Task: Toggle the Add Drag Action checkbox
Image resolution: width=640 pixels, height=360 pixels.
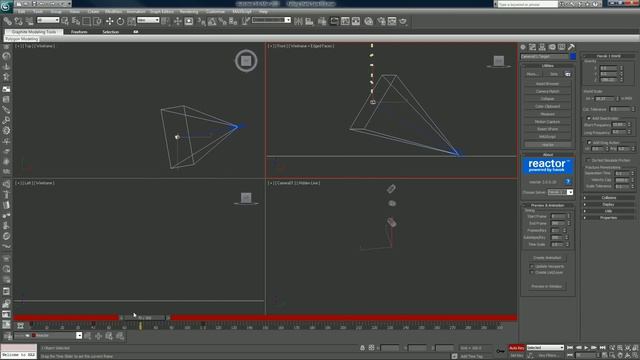Action: (589, 142)
